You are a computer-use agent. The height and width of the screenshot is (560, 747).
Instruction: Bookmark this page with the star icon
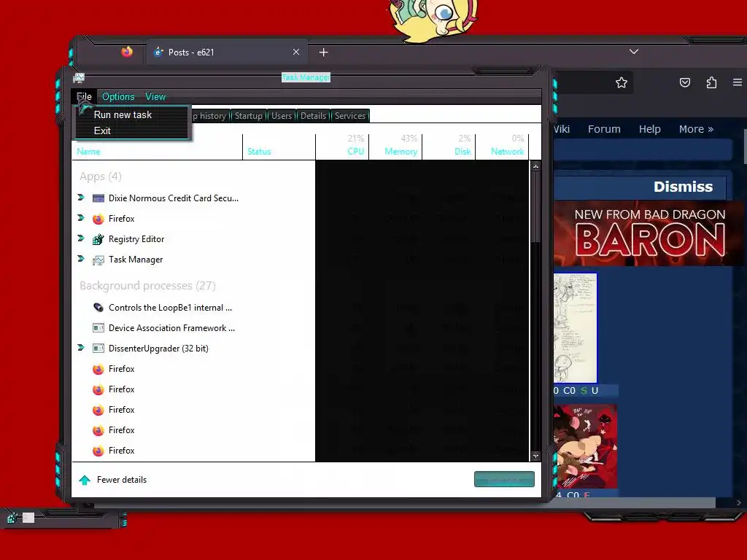coord(622,83)
